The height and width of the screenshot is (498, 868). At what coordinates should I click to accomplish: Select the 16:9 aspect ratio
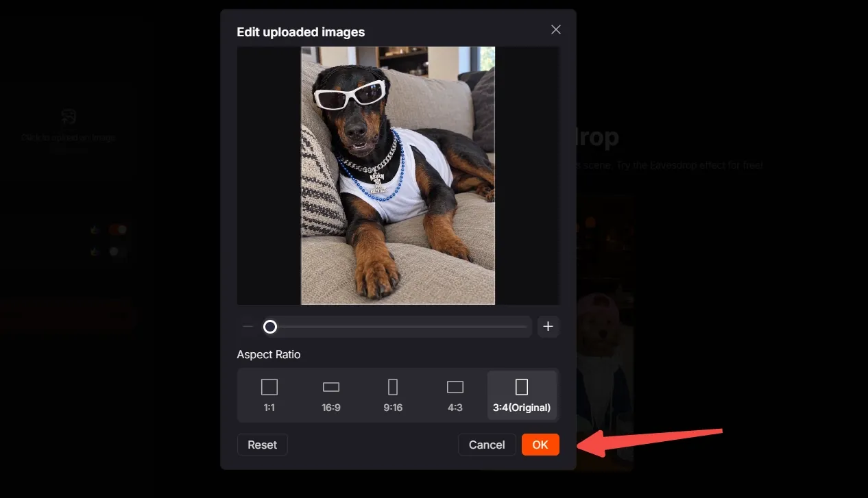point(331,396)
